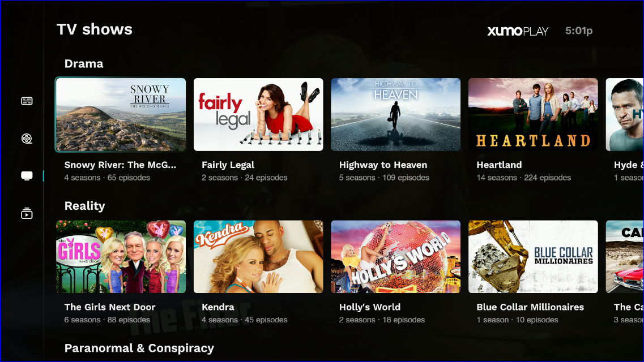Select Holly's World thumbnail

pos(395,257)
